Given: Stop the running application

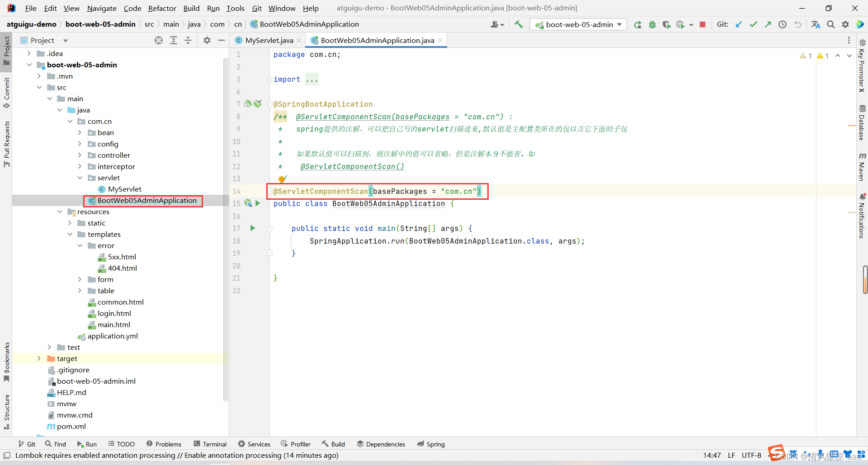Looking at the screenshot, I should click(x=703, y=24).
